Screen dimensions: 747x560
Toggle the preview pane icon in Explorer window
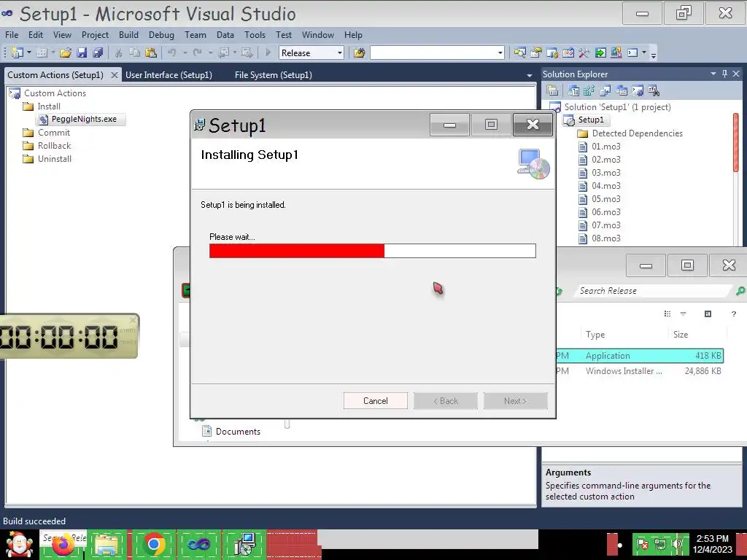point(708,314)
